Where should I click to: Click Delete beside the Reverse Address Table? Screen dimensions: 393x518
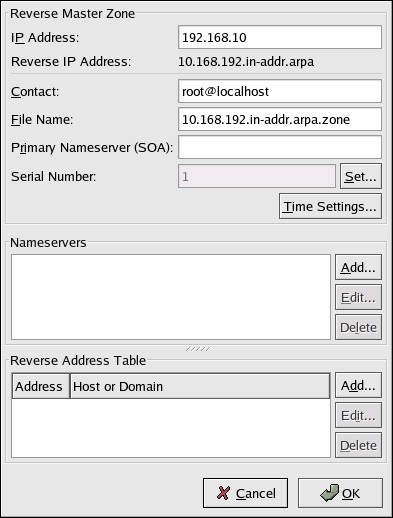pyautogui.click(x=358, y=445)
